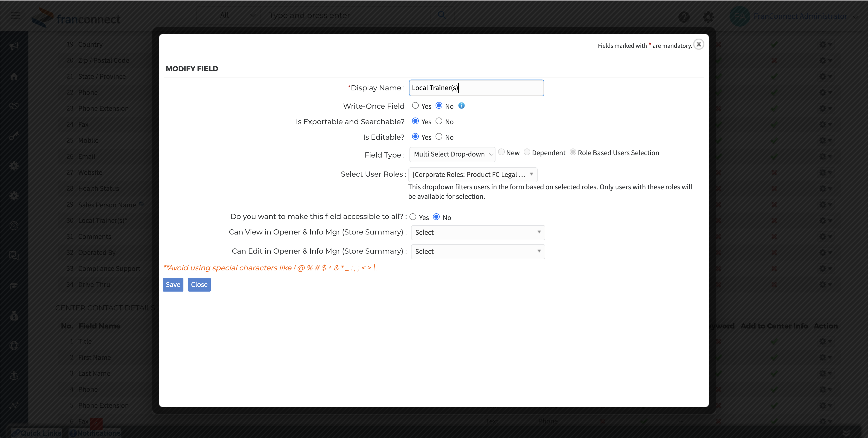Click the Close button in the dialog
The width and height of the screenshot is (868, 438).
tap(199, 285)
